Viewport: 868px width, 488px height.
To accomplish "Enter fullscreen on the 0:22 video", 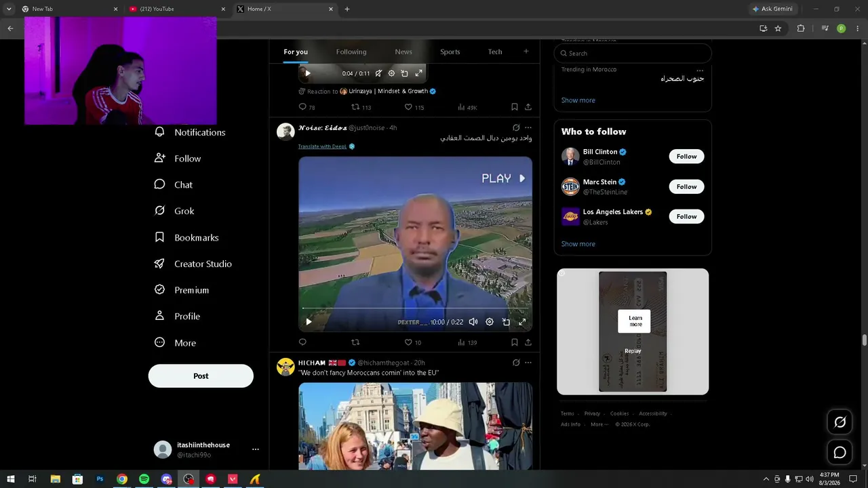I will click(x=522, y=322).
